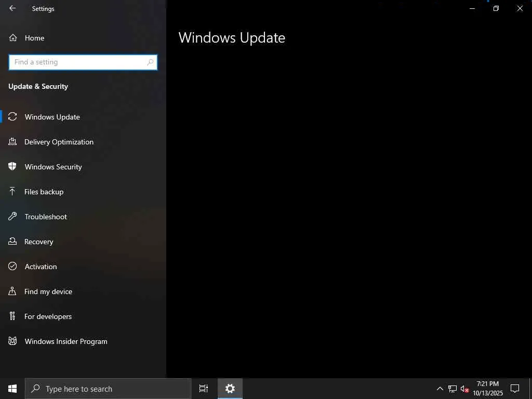
Task: Open the Troubleshoot page
Action: (83, 217)
